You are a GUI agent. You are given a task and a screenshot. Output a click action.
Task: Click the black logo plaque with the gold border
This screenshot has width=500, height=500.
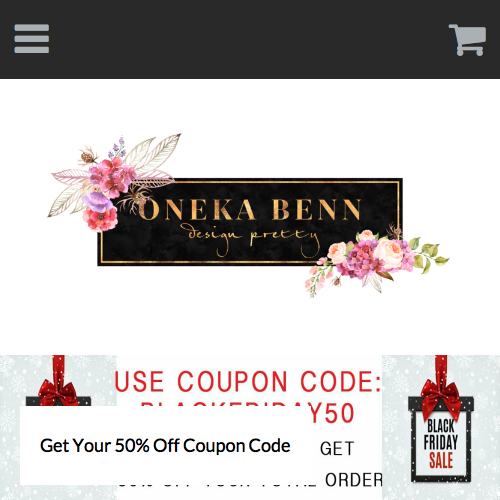pos(250,222)
